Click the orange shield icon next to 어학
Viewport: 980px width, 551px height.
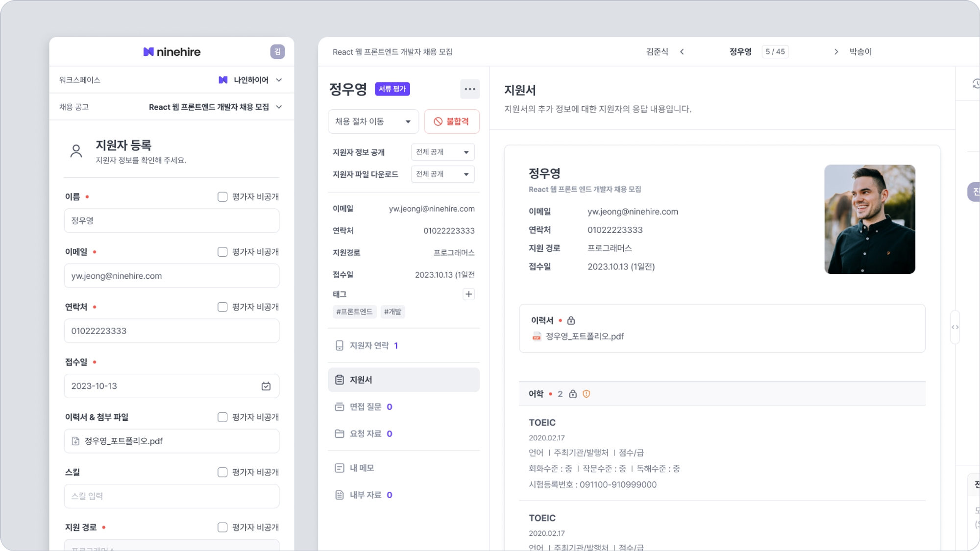587,394
